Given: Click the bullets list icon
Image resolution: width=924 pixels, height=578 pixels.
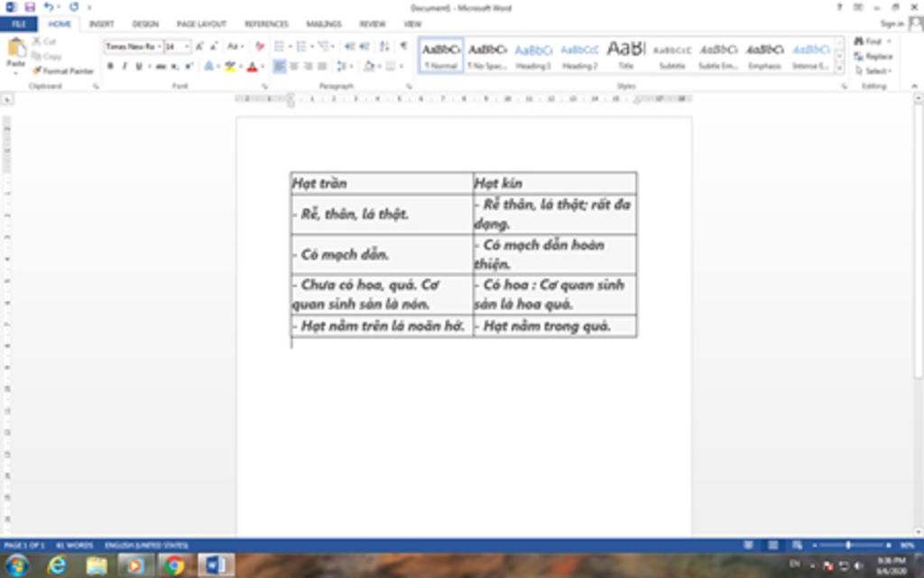Looking at the screenshot, I should coord(280,46).
